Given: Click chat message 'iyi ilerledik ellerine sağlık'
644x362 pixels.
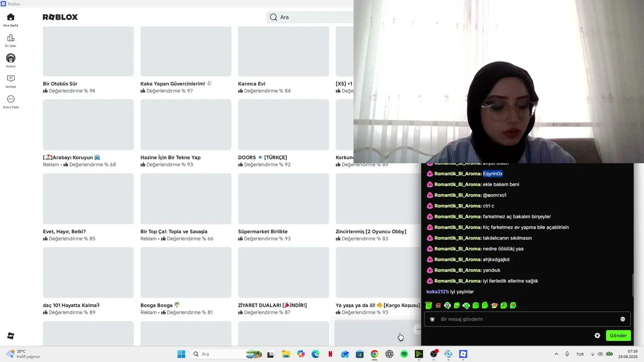Looking at the screenshot, I should 510,281.
